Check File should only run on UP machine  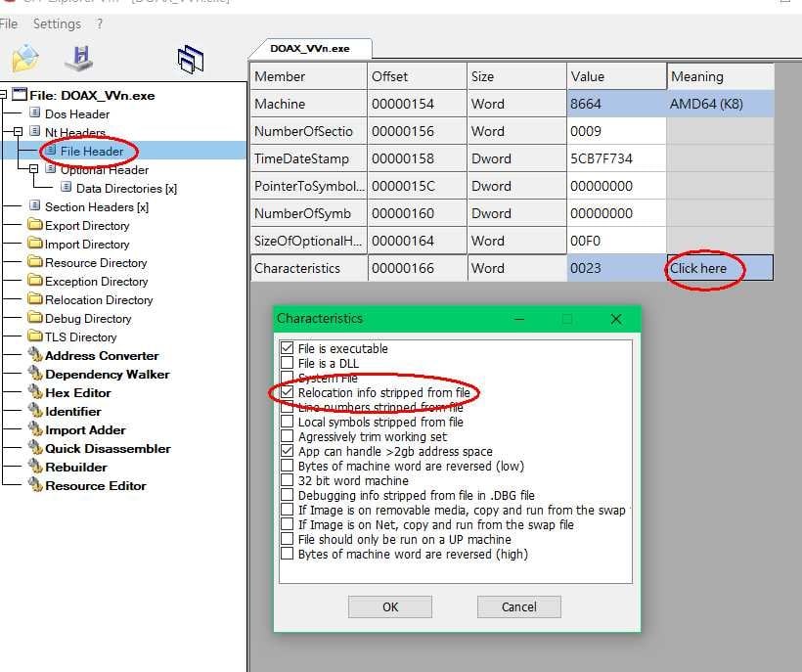pyautogui.click(x=287, y=539)
